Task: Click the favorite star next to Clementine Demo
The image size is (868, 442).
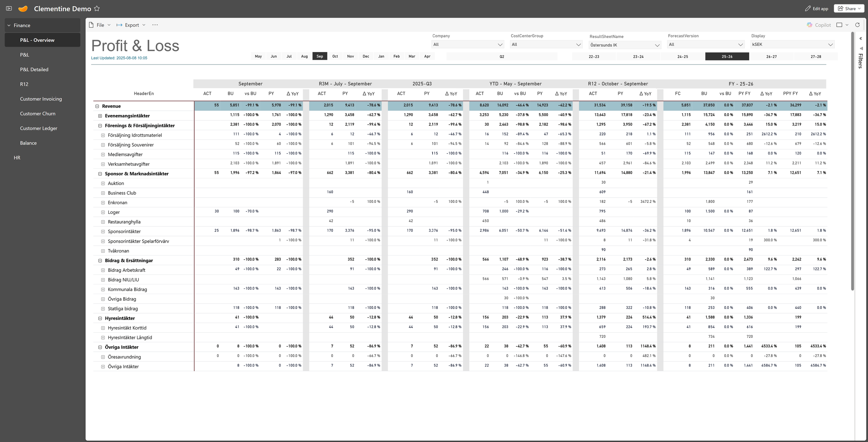Action: 97,9
